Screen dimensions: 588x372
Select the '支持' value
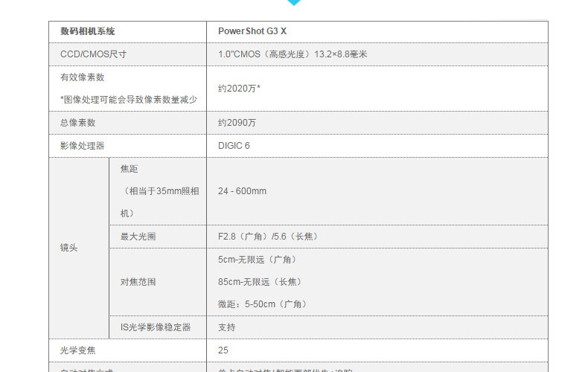[227, 327]
